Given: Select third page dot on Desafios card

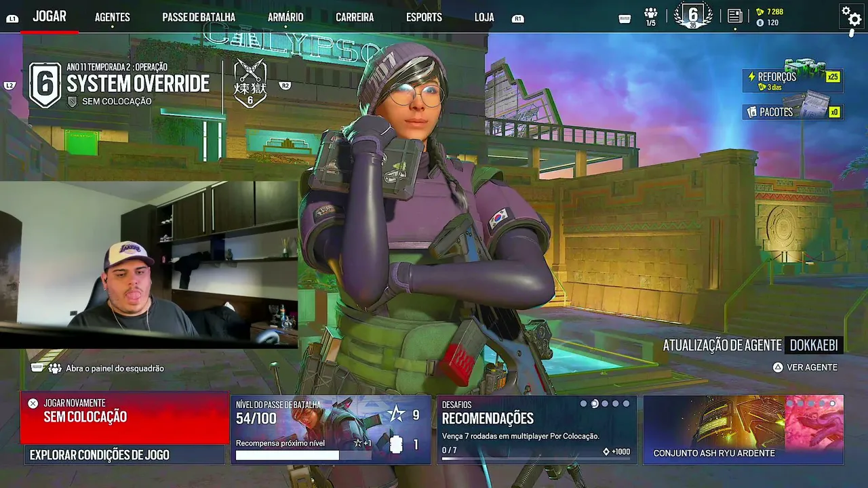Looking at the screenshot, I should click(x=605, y=404).
